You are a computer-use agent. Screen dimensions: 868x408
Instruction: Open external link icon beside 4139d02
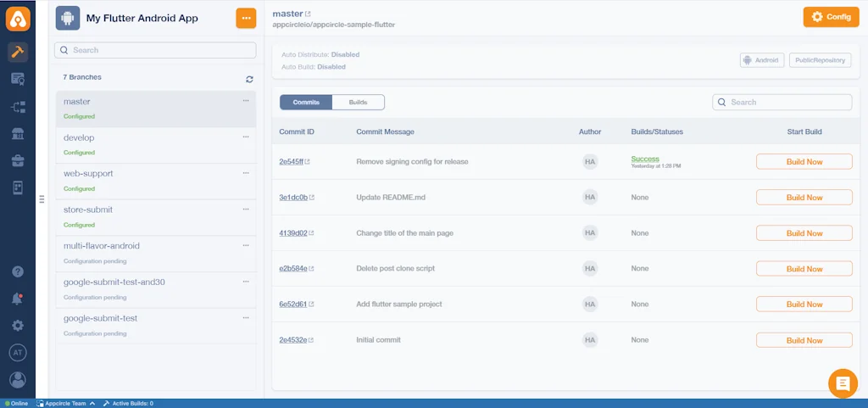tap(311, 233)
